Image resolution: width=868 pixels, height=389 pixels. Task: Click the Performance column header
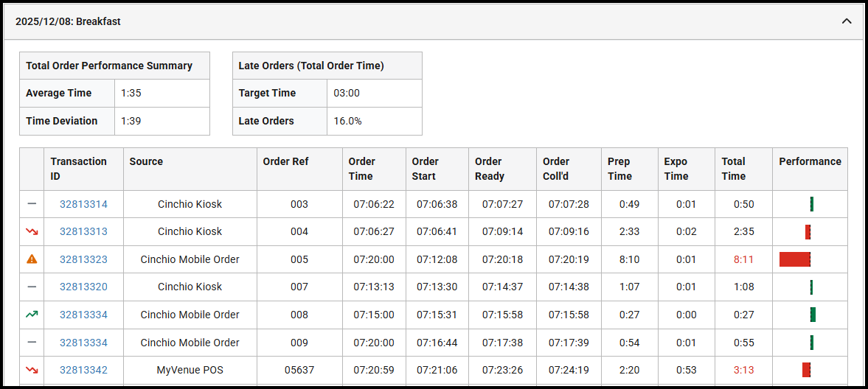[x=810, y=161]
